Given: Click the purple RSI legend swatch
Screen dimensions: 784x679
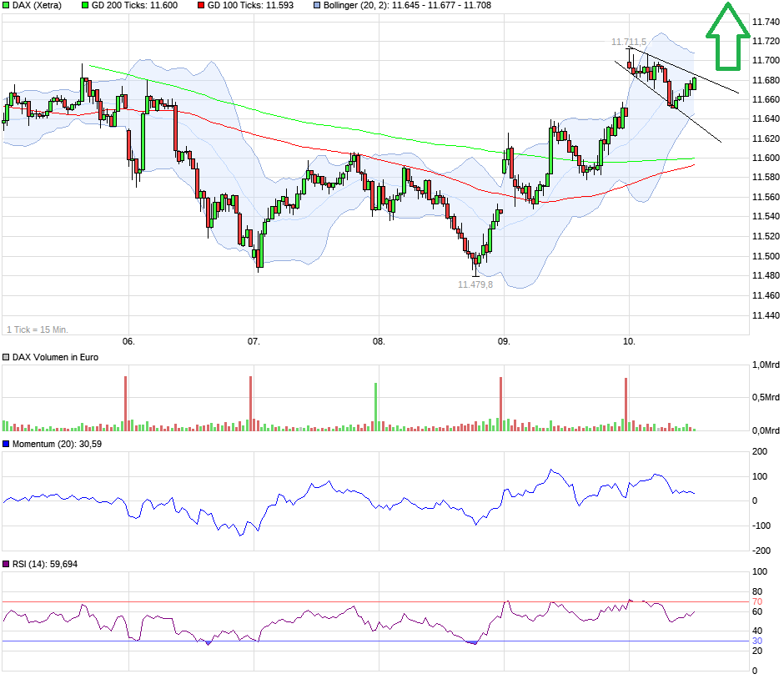Looking at the screenshot, I should click(x=6, y=564).
